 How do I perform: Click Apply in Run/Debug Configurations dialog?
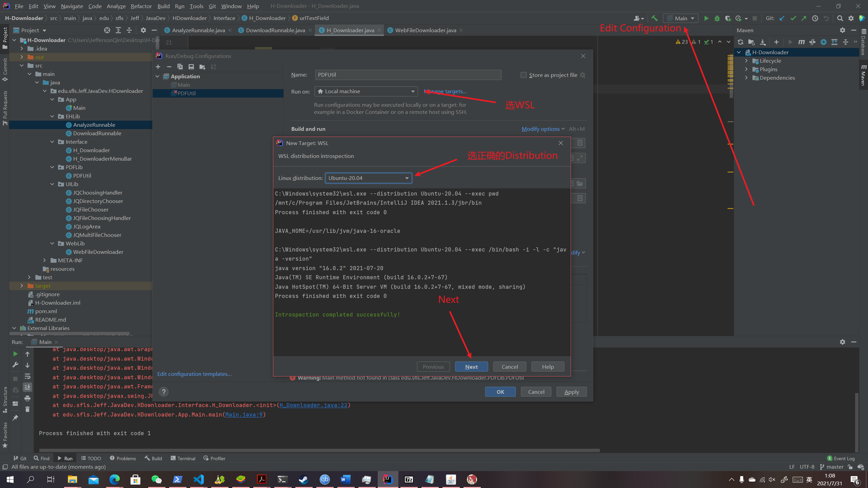pyautogui.click(x=572, y=392)
